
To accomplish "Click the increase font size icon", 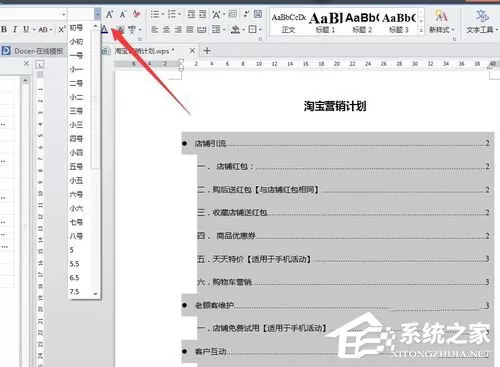I will 109,14.
